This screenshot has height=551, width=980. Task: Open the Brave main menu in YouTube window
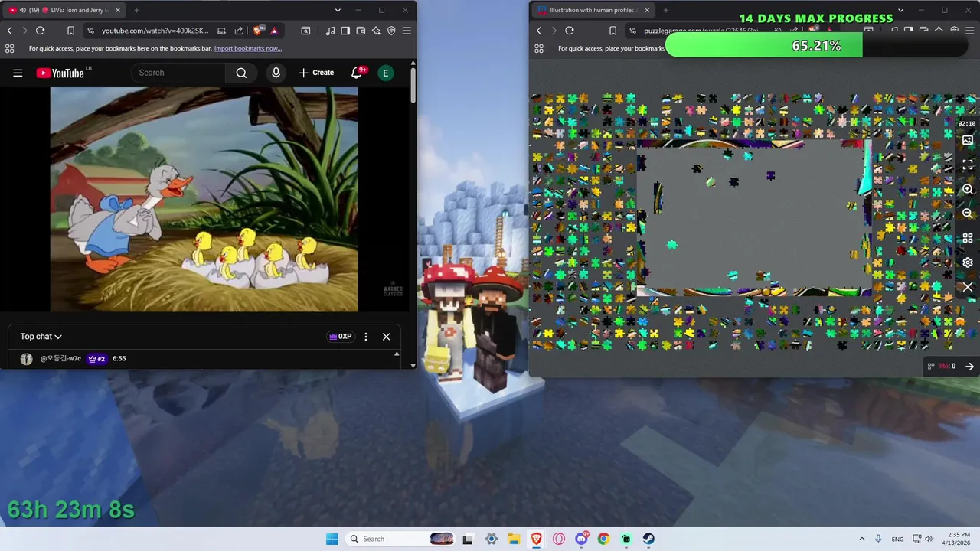(407, 31)
